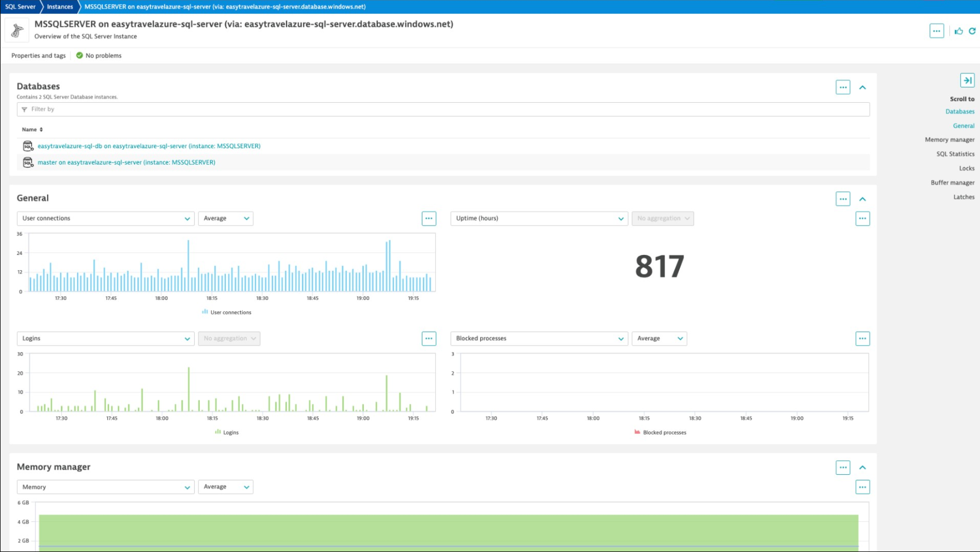The height and width of the screenshot is (552, 980).
Task: Open User connections chart options menu
Action: [x=429, y=219]
